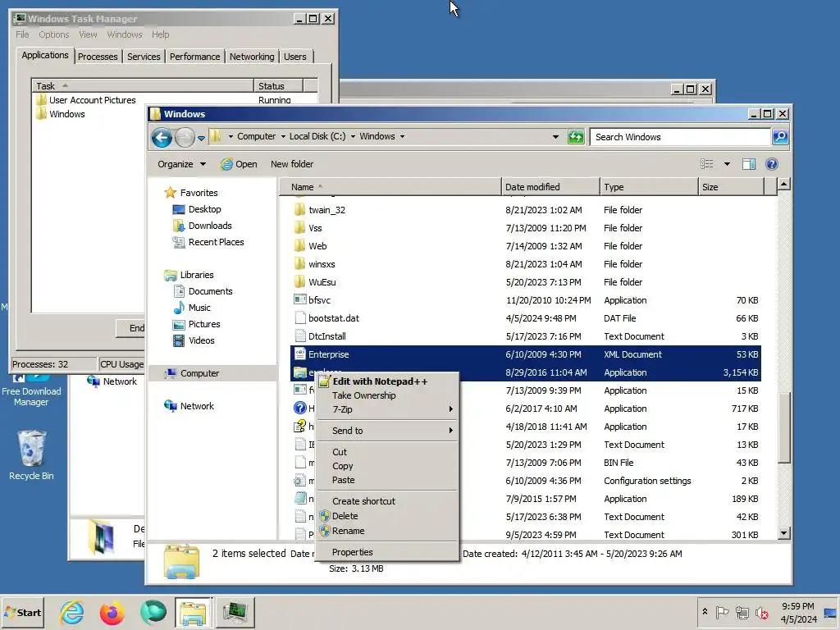Choose Delete from context menu
This screenshot has height=630, width=840.
click(387, 516)
